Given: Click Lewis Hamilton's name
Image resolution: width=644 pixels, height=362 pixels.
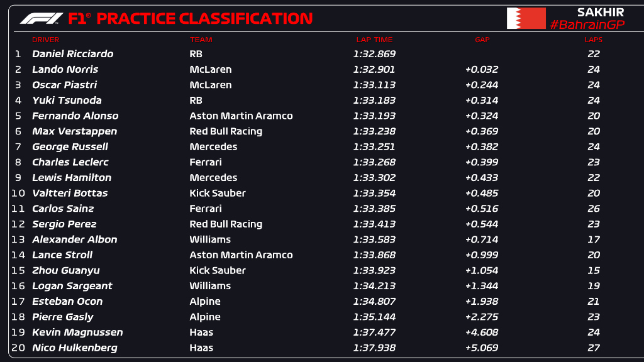Looking at the screenshot, I should tap(72, 178).
